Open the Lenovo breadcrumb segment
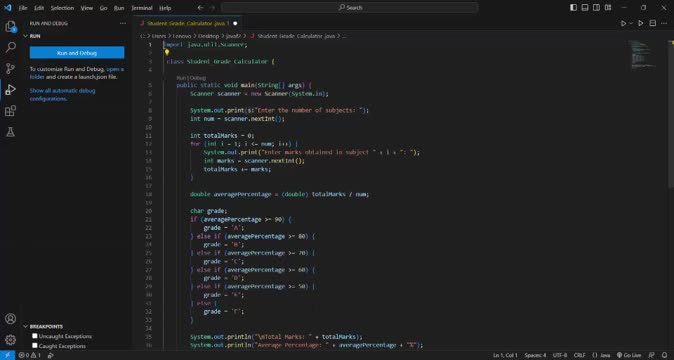 tap(182, 36)
